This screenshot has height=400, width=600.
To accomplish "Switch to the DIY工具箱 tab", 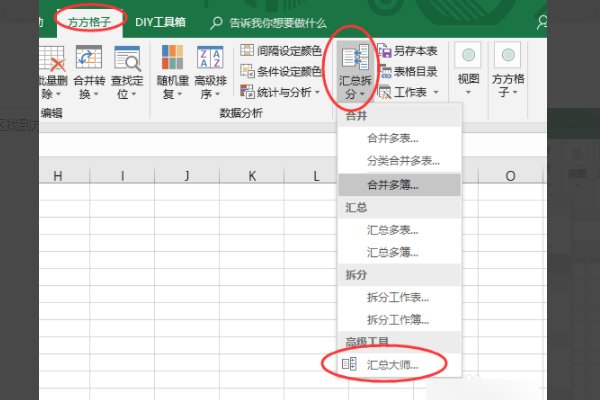I will tap(160, 22).
